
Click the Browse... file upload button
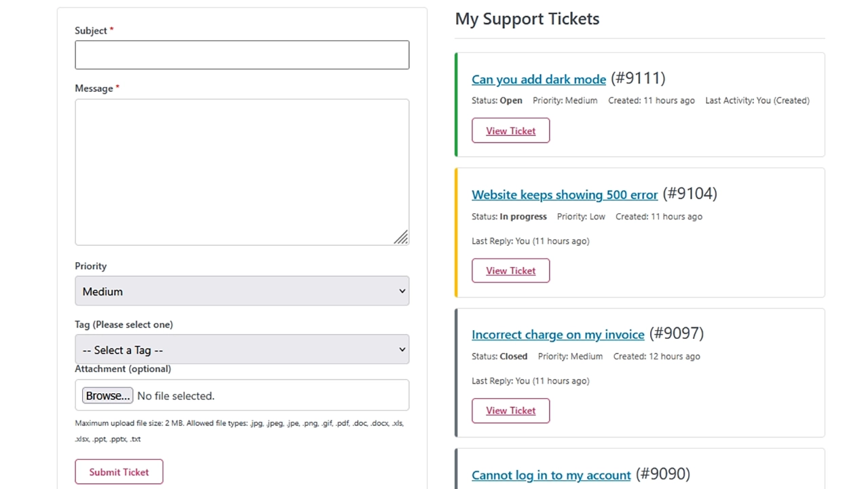click(107, 396)
